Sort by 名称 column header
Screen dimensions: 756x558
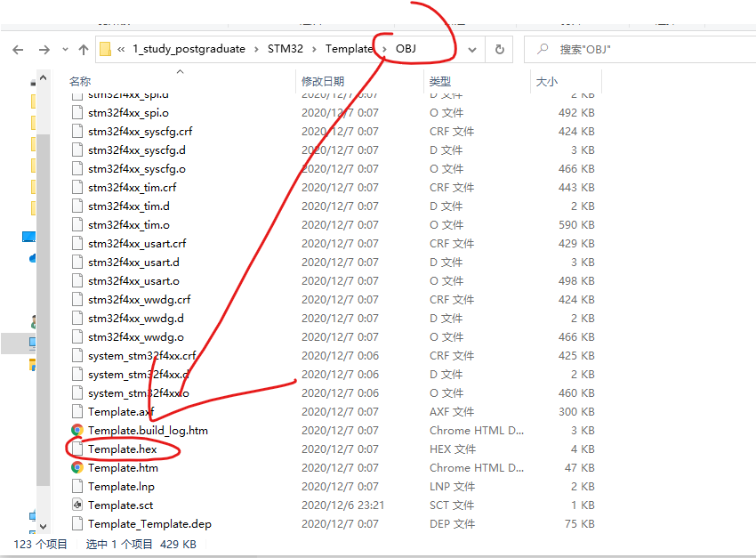(x=80, y=82)
